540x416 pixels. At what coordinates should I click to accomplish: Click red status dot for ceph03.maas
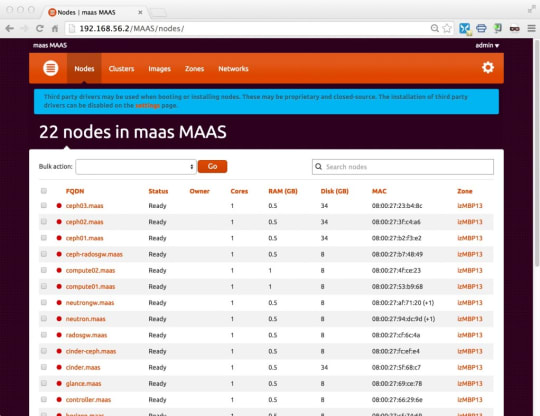coord(59,206)
